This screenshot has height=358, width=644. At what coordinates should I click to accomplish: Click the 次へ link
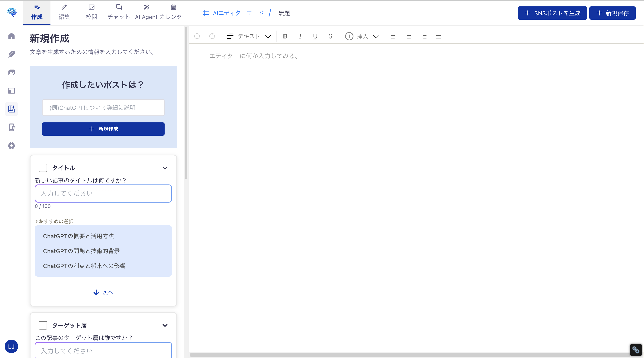coord(103,292)
